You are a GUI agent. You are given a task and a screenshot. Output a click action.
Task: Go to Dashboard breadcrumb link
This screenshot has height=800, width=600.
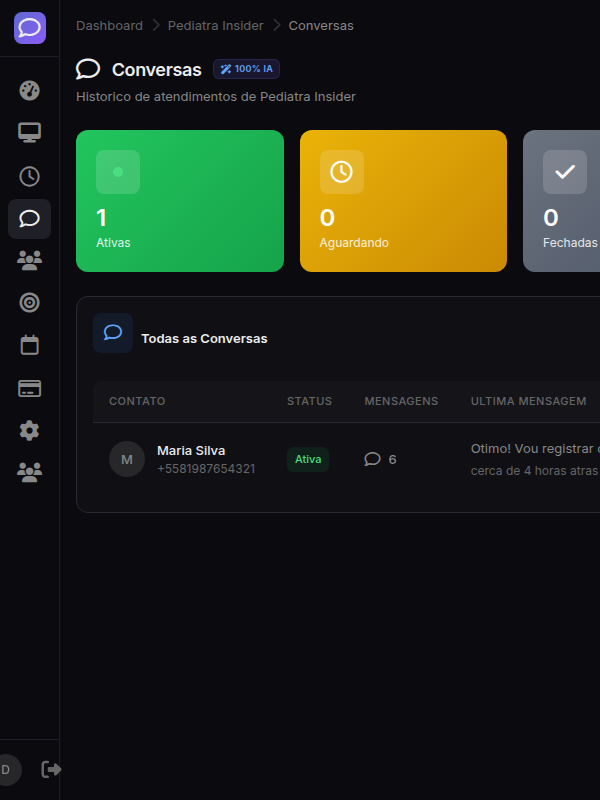[109, 25]
